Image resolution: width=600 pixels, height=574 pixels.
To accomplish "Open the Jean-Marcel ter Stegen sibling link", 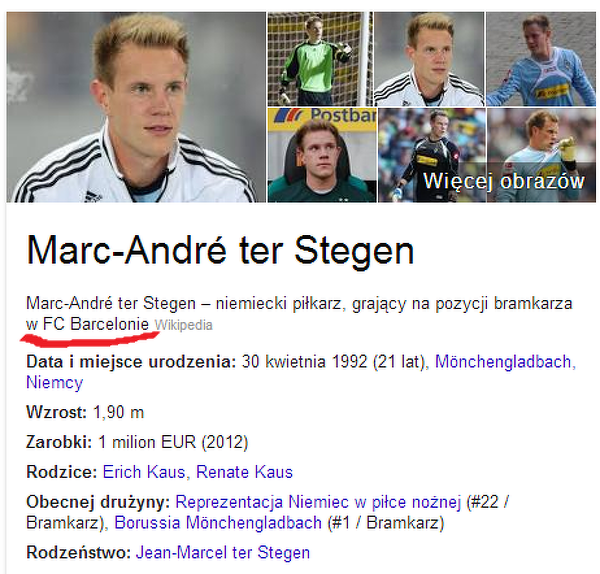I will pyautogui.click(x=223, y=553).
